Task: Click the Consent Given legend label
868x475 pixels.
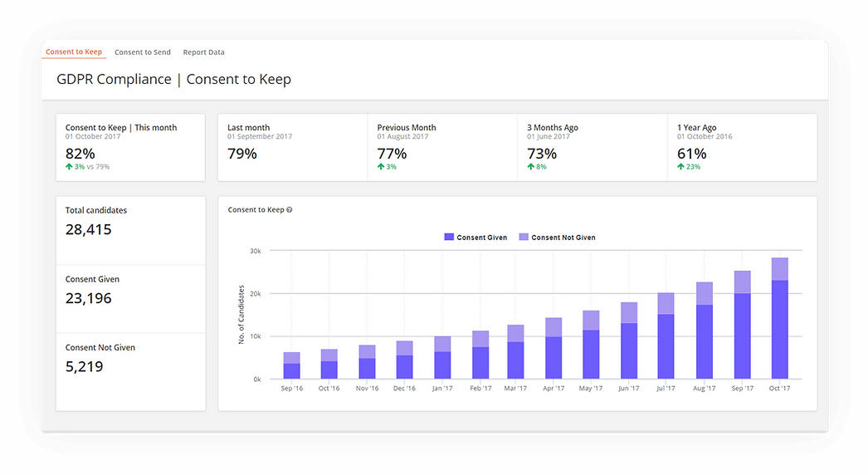Action: tap(481, 237)
